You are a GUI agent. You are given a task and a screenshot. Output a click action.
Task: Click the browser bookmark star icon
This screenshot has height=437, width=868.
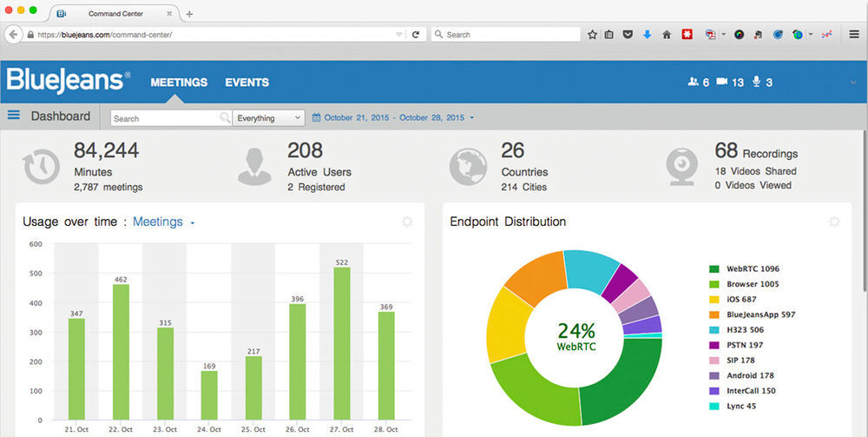tap(592, 35)
